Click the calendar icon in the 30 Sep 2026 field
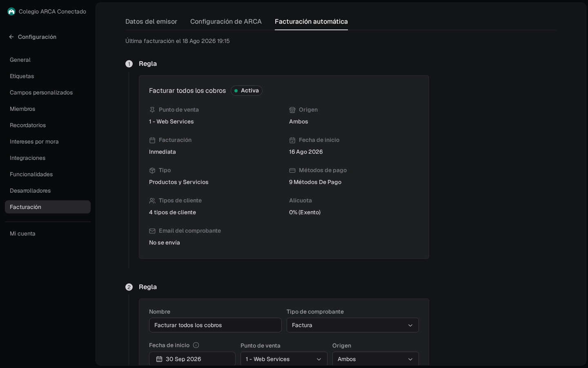The image size is (588, 368). 159,359
